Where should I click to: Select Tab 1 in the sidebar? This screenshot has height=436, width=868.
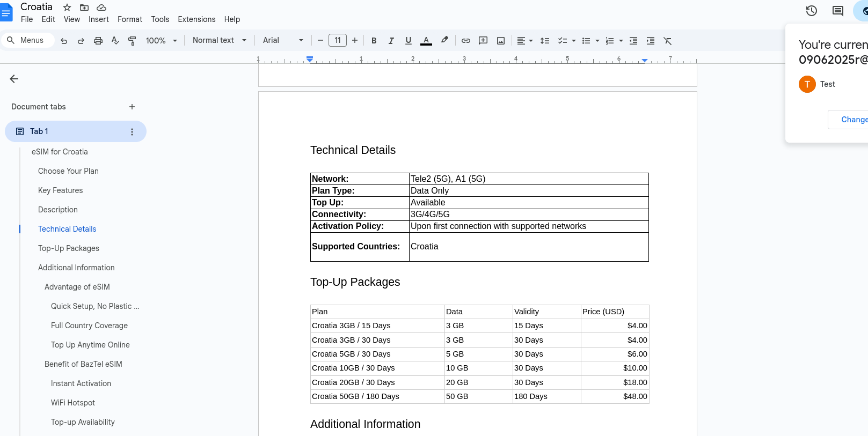(x=76, y=131)
